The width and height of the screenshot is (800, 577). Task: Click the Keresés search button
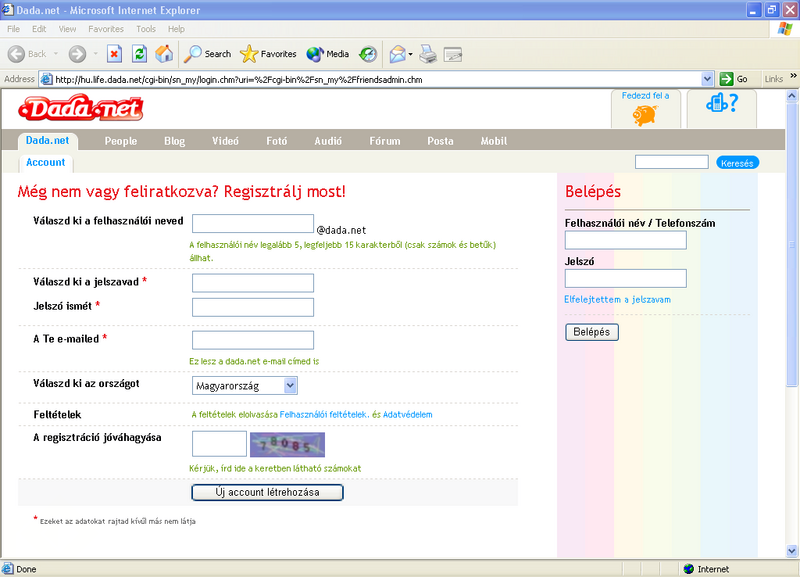[x=737, y=163]
